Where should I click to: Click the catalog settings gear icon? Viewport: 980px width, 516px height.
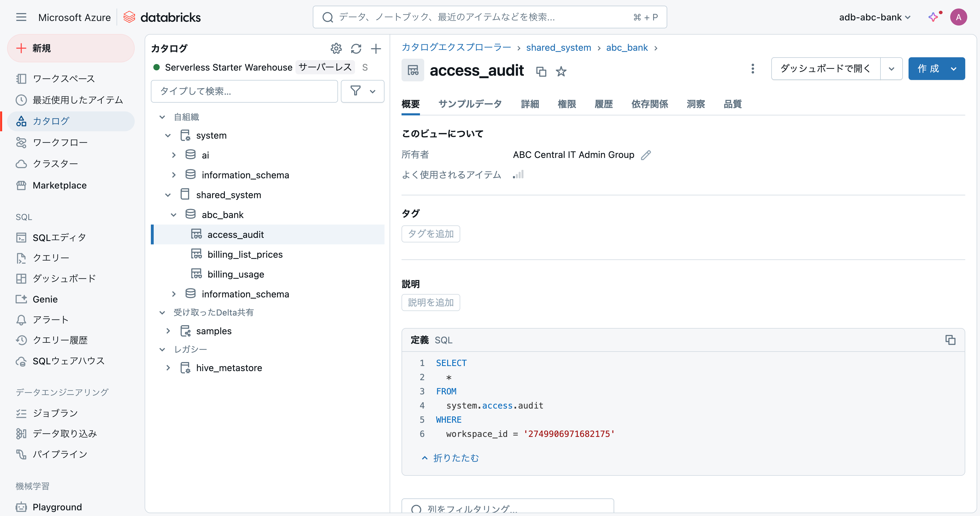pyautogui.click(x=336, y=48)
